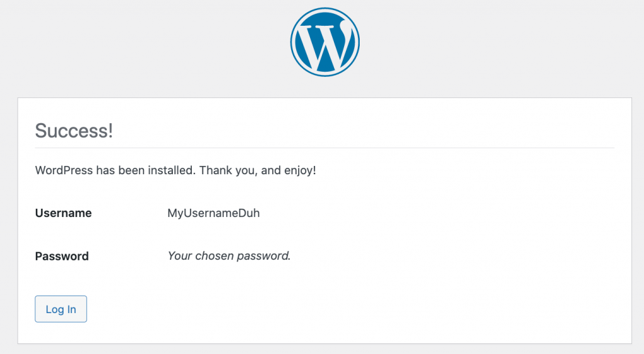Click the Success! heading
The image size is (644, 354).
(74, 131)
